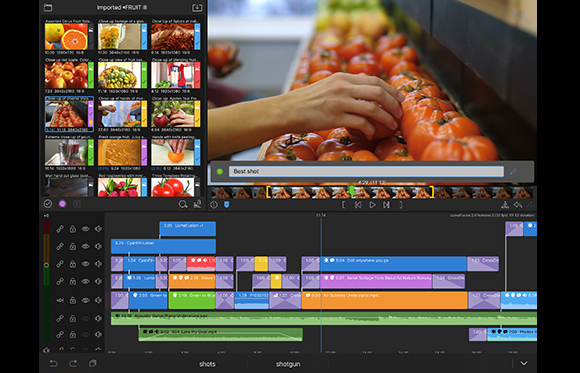Select the red clip on third track

click(x=201, y=264)
